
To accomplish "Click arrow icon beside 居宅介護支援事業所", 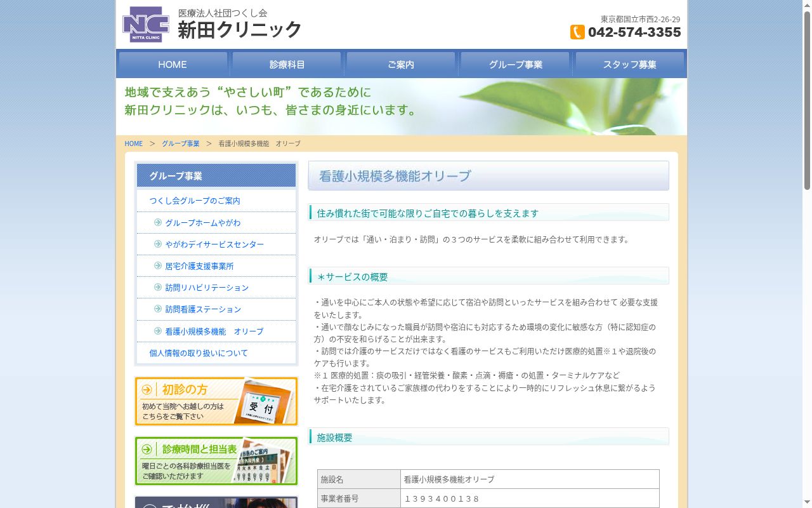I will 158,265.
